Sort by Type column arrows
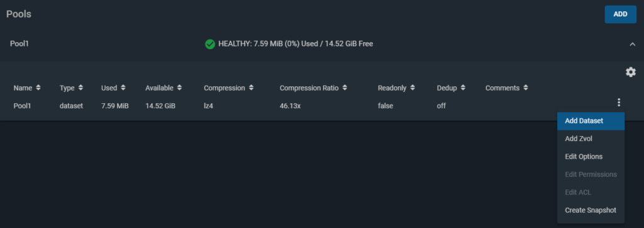 [80, 88]
